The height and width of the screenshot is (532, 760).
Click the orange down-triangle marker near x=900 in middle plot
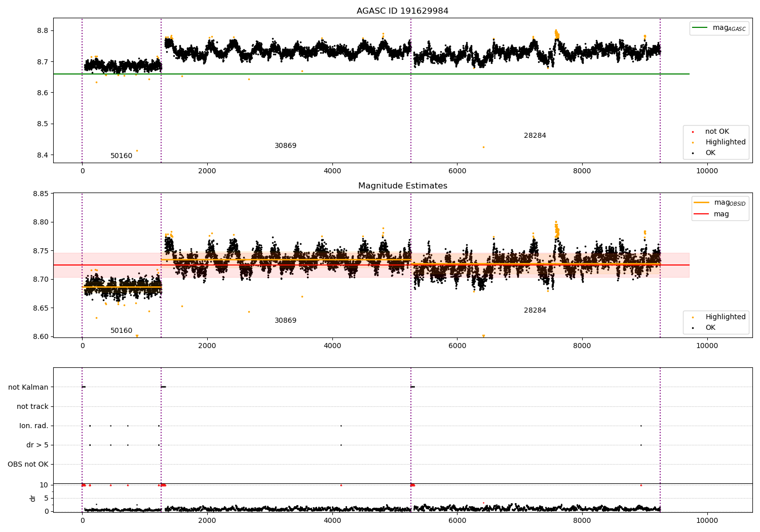pos(137,335)
